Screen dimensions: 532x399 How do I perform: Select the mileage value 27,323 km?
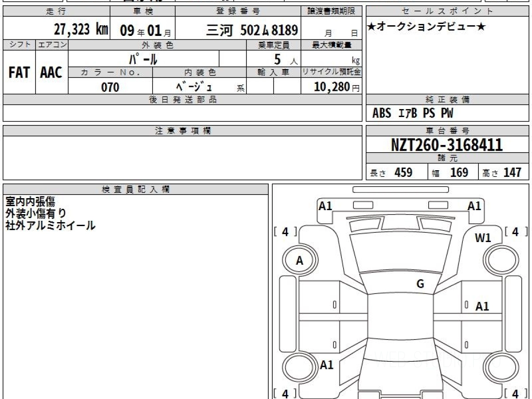(x=81, y=30)
